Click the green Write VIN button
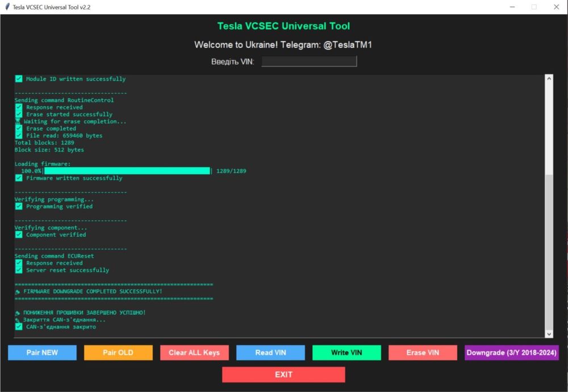This screenshot has width=568, height=392. pos(346,352)
